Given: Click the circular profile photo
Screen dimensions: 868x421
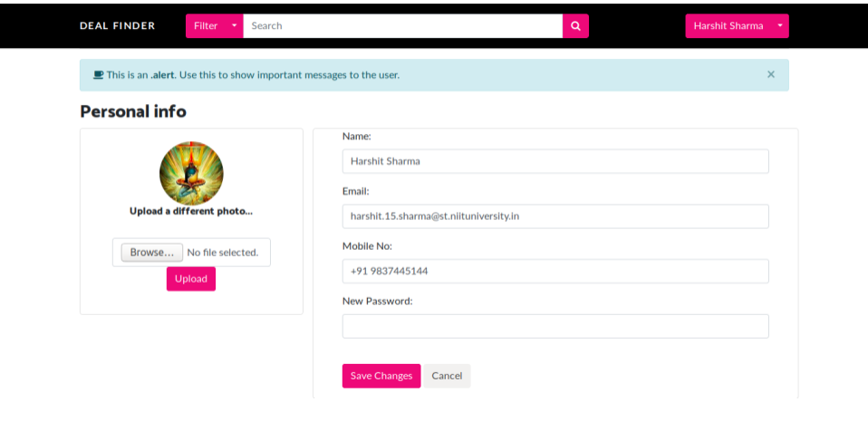Looking at the screenshot, I should (191, 172).
